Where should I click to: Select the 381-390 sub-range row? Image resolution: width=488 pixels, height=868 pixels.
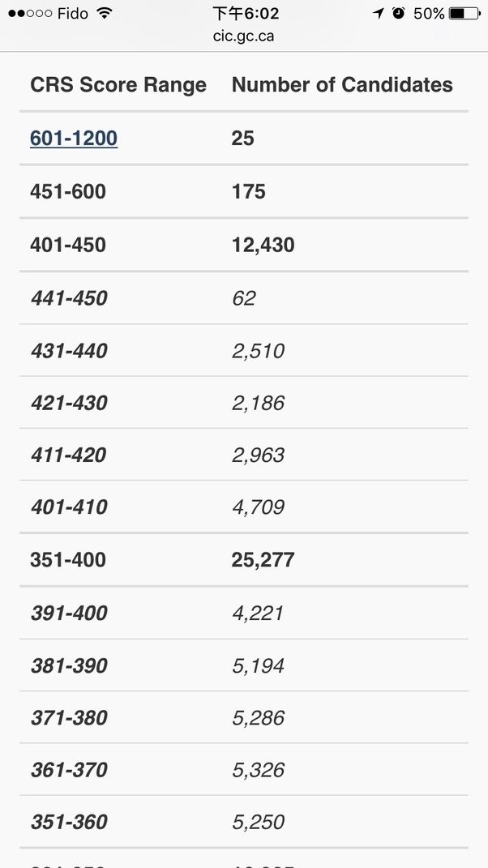[x=244, y=665]
